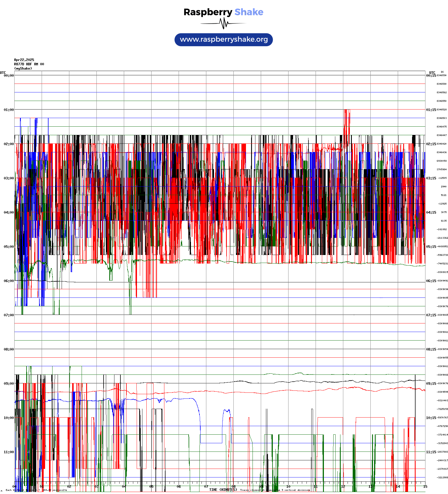This screenshot has height=494, width=448.
Task: Select the R877D HDF AM 00 station label
Action: click(x=29, y=64)
